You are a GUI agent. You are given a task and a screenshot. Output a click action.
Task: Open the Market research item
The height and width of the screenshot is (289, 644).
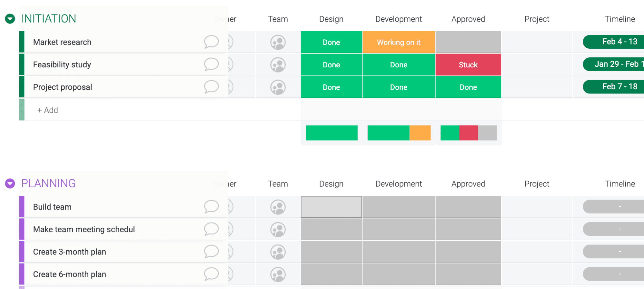pyautogui.click(x=62, y=42)
